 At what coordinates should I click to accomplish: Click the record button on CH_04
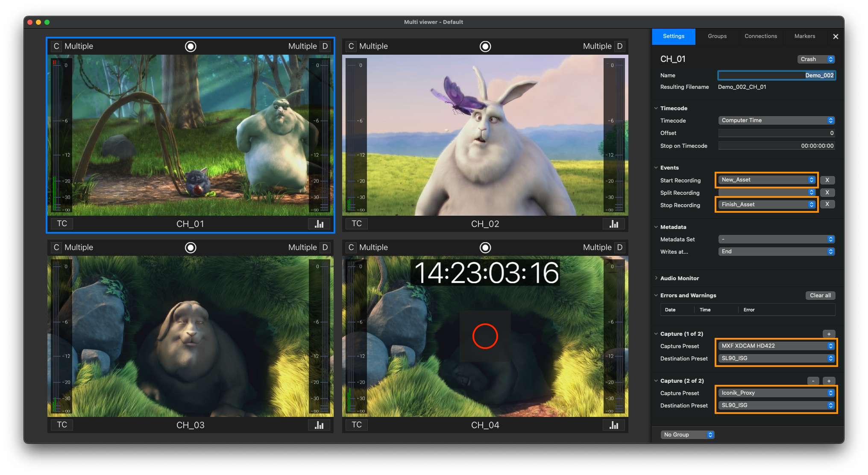[x=485, y=247]
